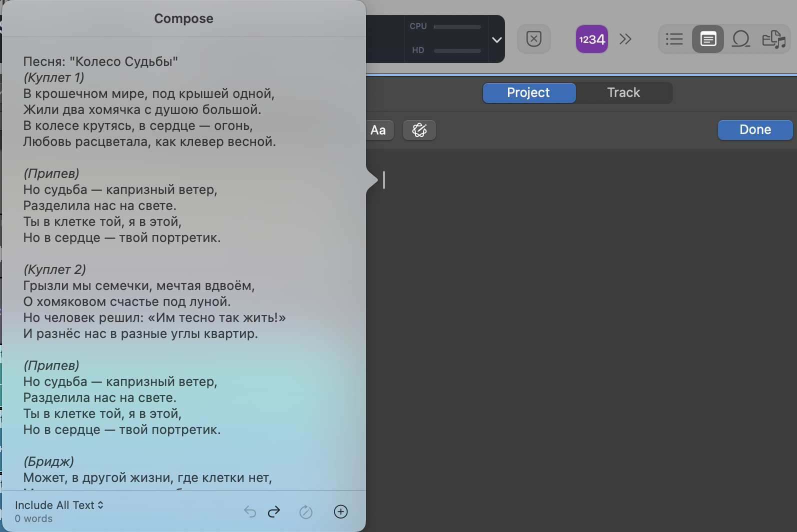Expand the Include All Text dropdown
This screenshot has height=532, width=797.
(59, 505)
